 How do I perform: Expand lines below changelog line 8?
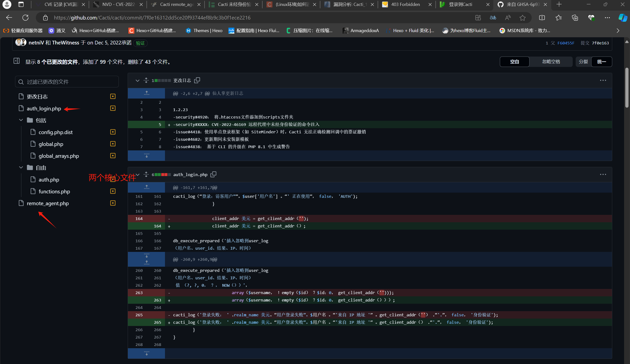pyautogui.click(x=146, y=156)
